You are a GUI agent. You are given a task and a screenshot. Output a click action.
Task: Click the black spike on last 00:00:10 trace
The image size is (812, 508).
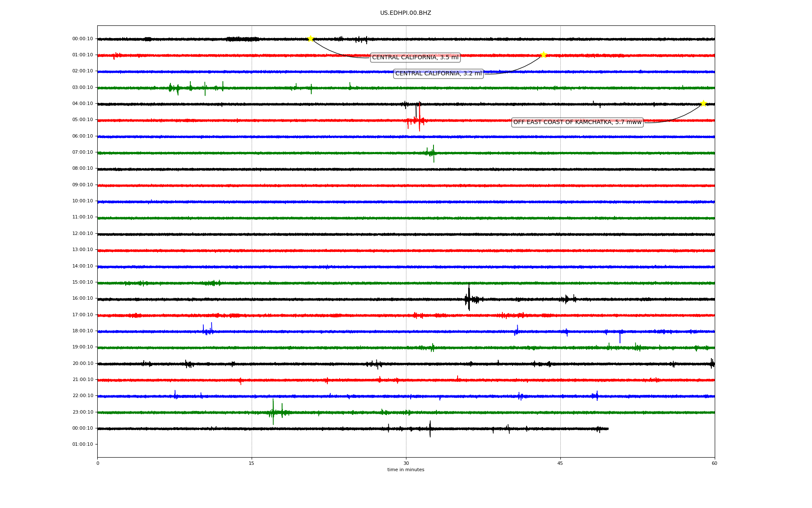click(430, 429)
